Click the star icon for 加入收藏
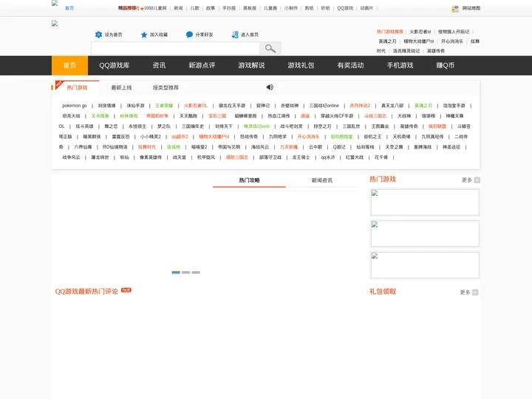Viewport: 532px width, 399px height. coord(144,35)
